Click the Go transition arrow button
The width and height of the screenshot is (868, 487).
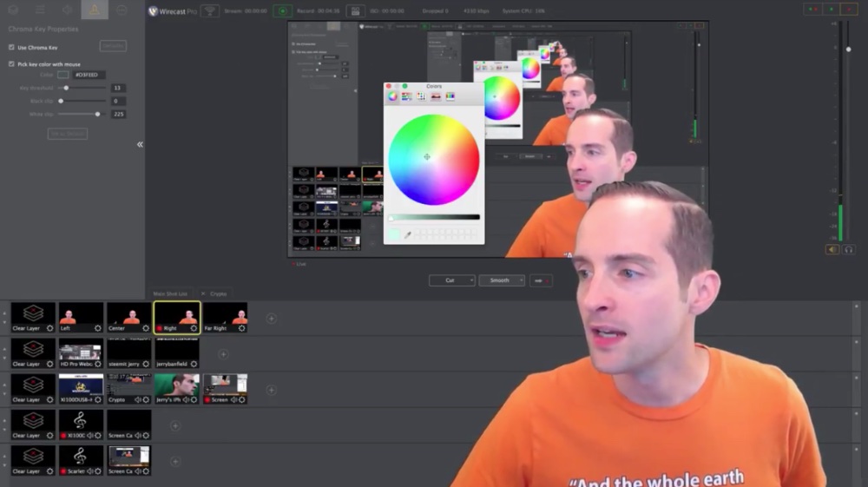[540, 280]
